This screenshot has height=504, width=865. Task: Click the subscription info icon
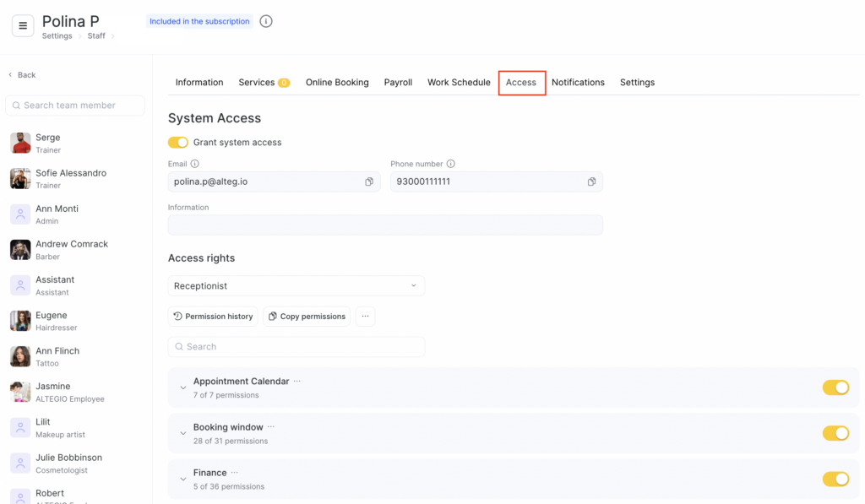pyautogui.click(x=266, y=21)
